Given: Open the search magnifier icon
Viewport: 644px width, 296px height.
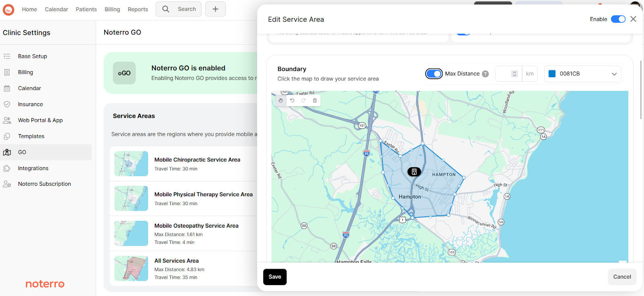Looking at the screenshot, I should pos(165,9).
